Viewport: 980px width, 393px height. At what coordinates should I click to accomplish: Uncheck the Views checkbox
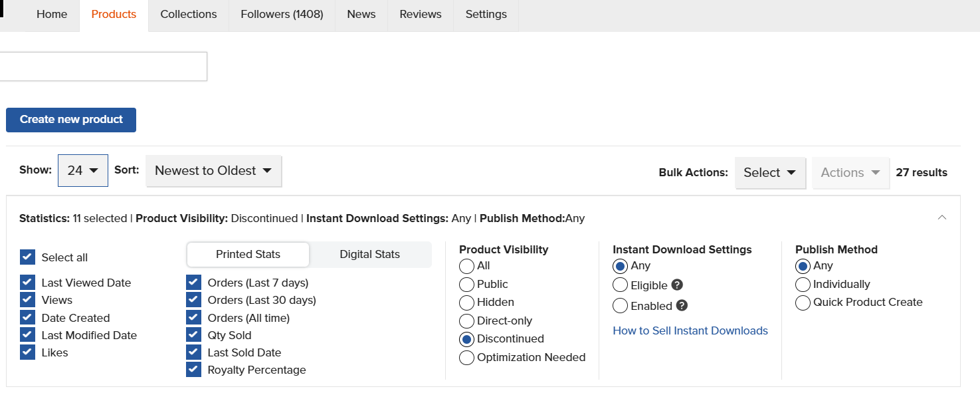click(27, 300)
